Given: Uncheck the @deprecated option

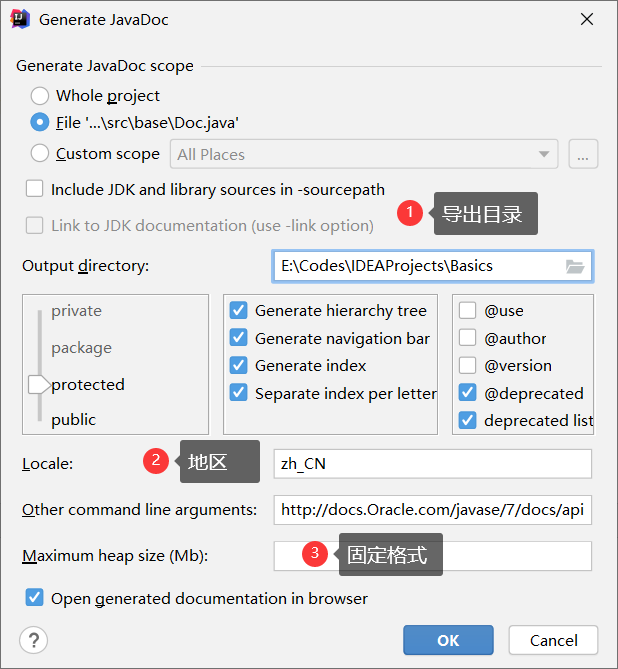Looking at the screenshot, I should click(x=467, y=393).
